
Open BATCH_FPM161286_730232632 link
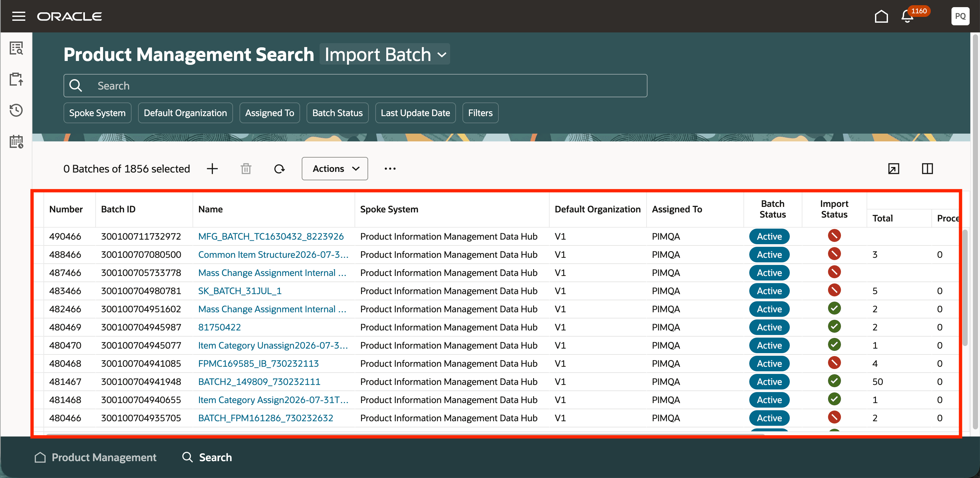coord(265,418)
